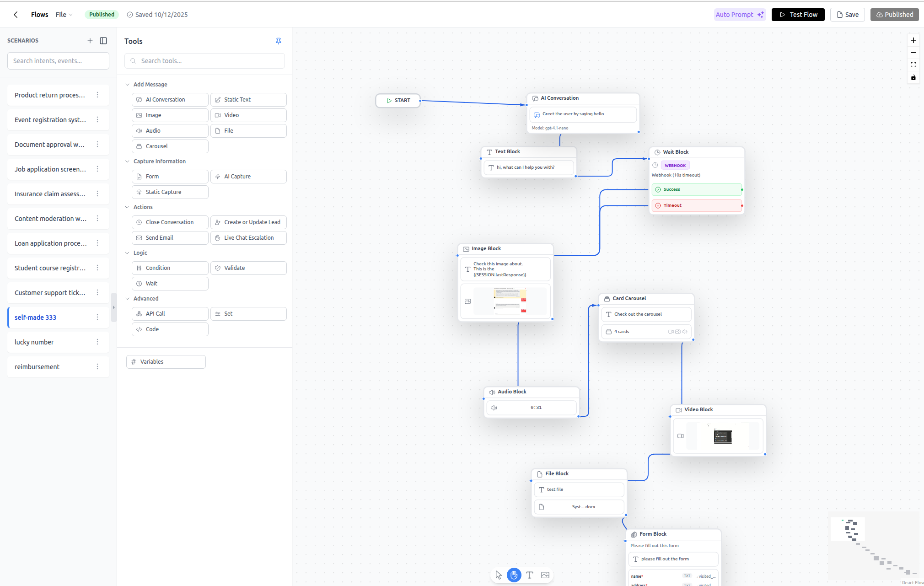Click the fit-view icon on the canvas controls
The height and width of the screenshot is (586, 924).
(x=913, y=65)
